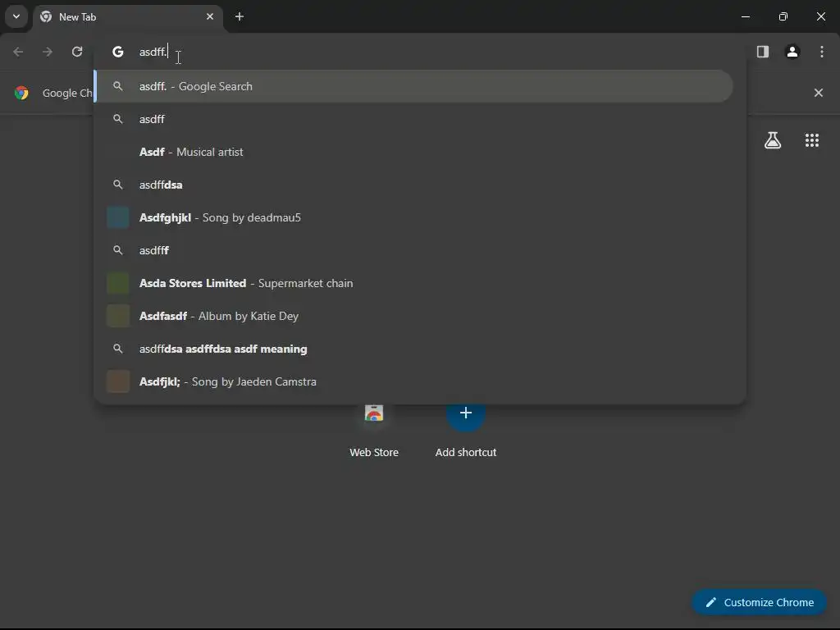
Task: Choose 'Asdf - Musical artist' suggestion
Action: tap(414, 152)
